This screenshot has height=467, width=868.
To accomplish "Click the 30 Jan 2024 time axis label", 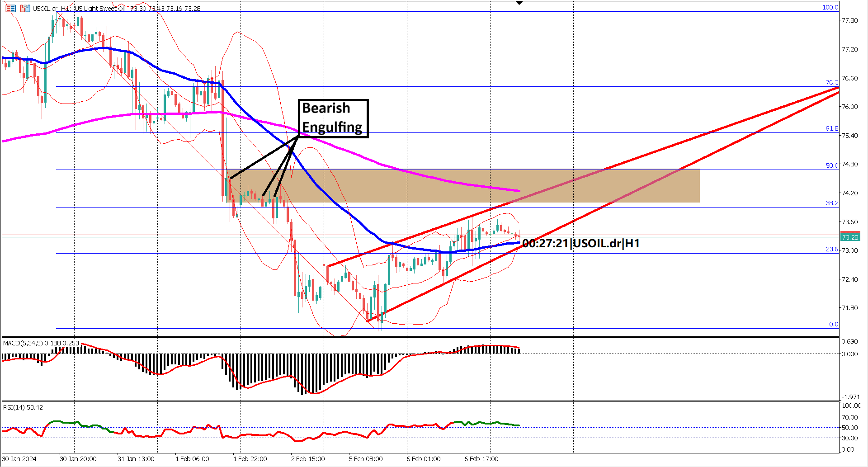I will pyautogui.click(x=20, y=458).
